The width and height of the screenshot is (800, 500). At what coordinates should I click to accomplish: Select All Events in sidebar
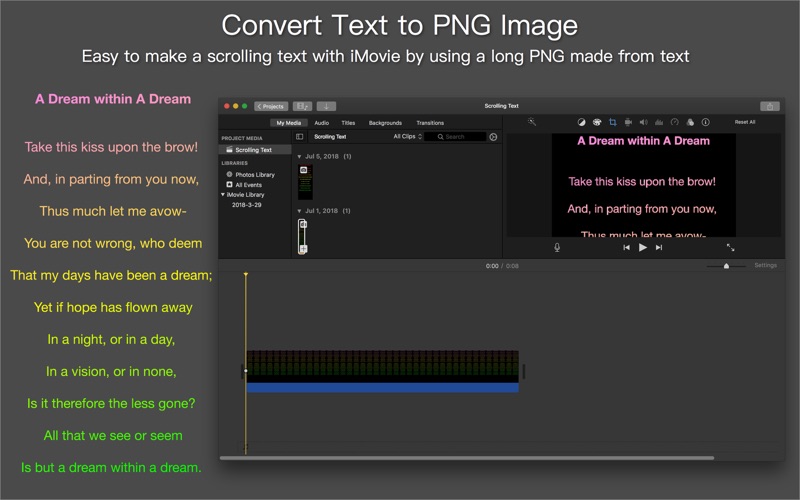click(x=248, y=185)
